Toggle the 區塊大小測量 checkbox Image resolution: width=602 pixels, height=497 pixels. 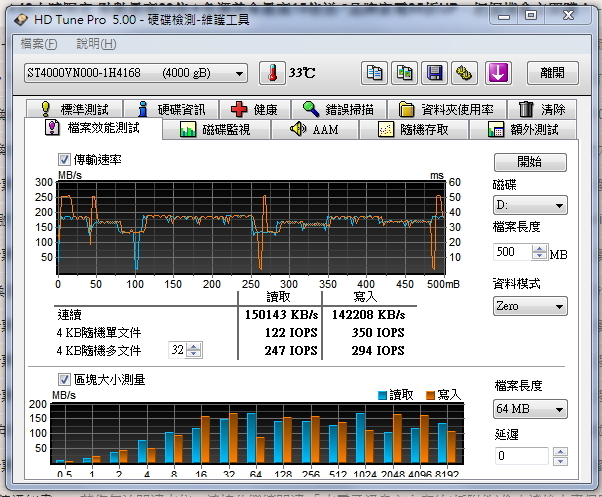(x=65, y=378)
